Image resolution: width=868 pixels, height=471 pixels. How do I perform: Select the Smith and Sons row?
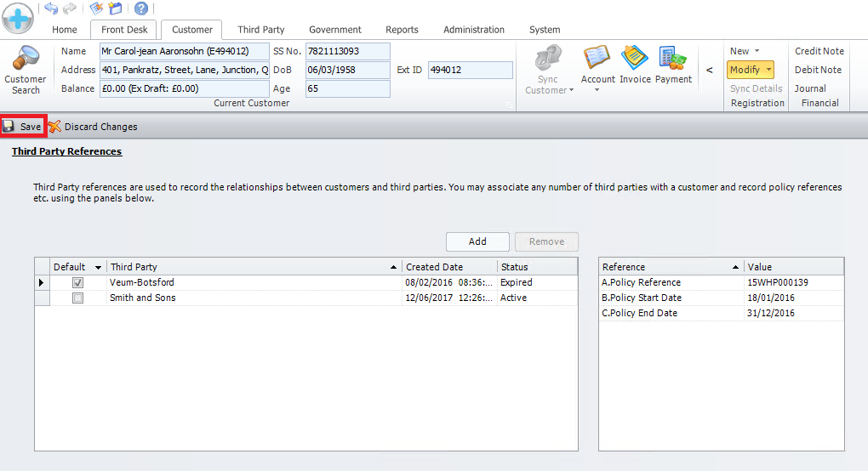[x=255, y=298]
